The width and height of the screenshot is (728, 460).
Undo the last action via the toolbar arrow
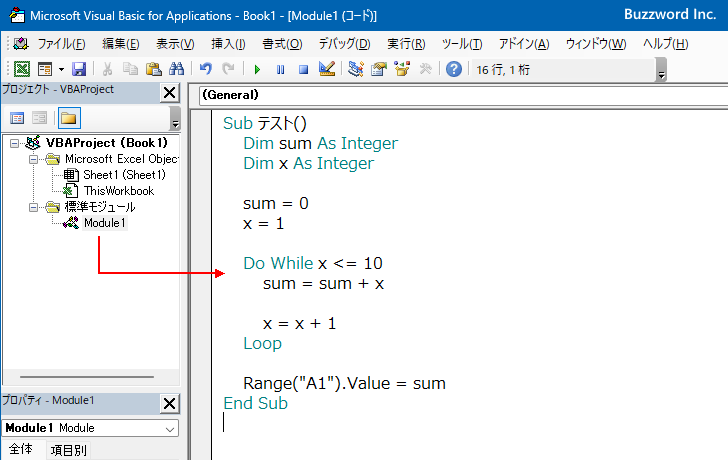coord(206,69)
